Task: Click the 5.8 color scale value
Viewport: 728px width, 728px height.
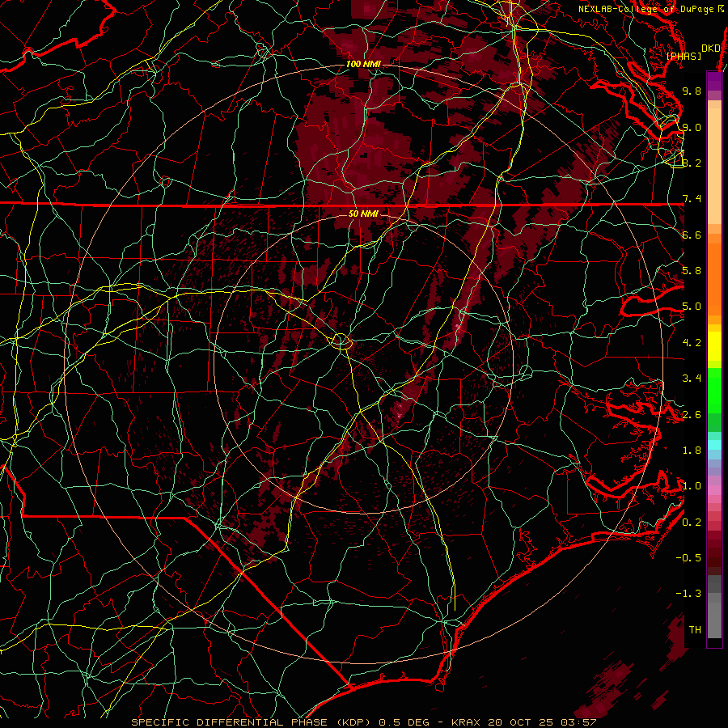Action: point(692,271)
